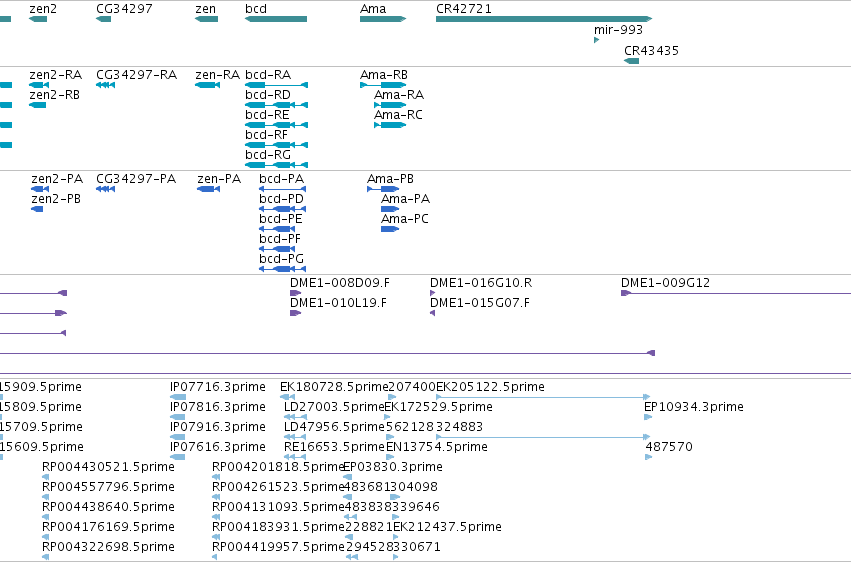
Task: Click the Ama-RC transcript
Action: tap(390, 125)
